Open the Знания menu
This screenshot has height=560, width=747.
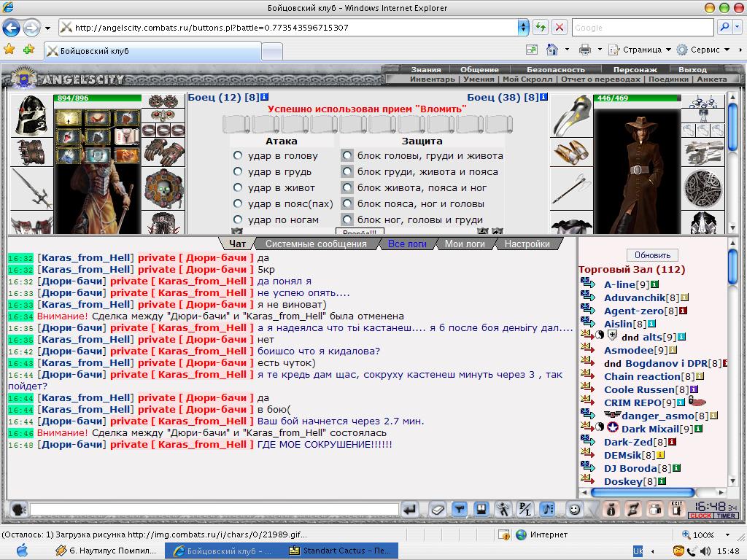click(426, 69)
